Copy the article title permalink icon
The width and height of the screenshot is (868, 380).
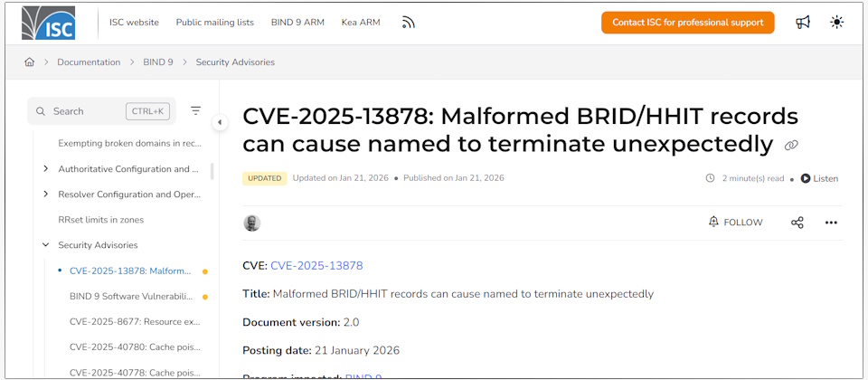791,145
